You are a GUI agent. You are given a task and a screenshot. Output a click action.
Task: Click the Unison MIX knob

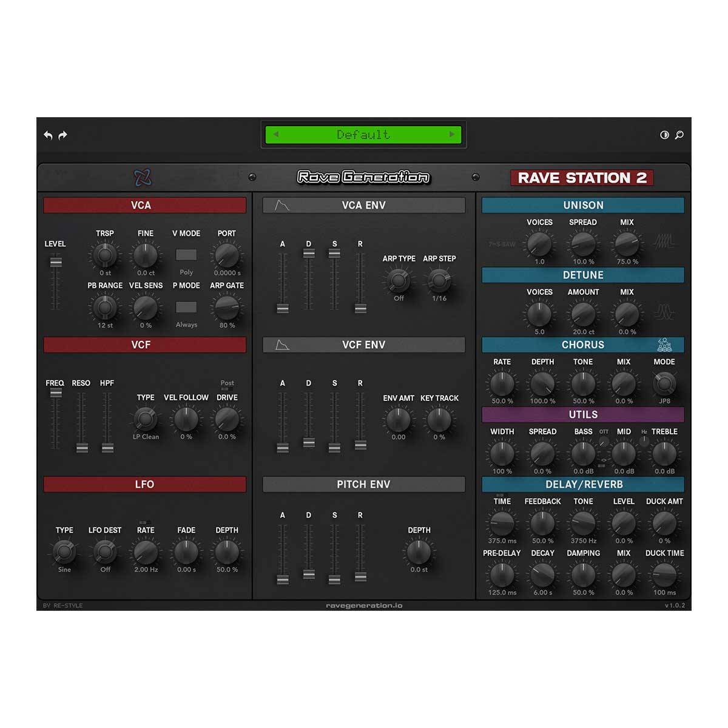tap(627, 244)
